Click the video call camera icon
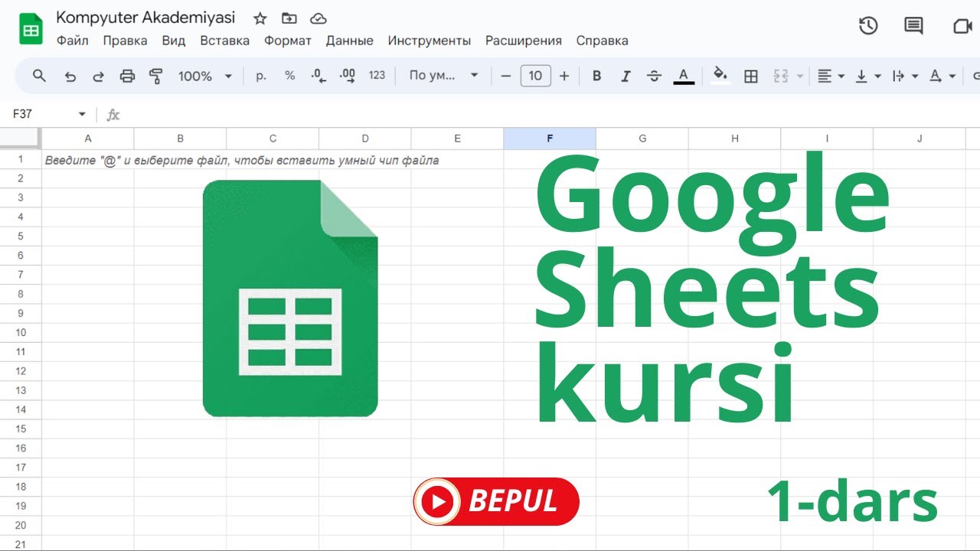 [x=962, y=26]
